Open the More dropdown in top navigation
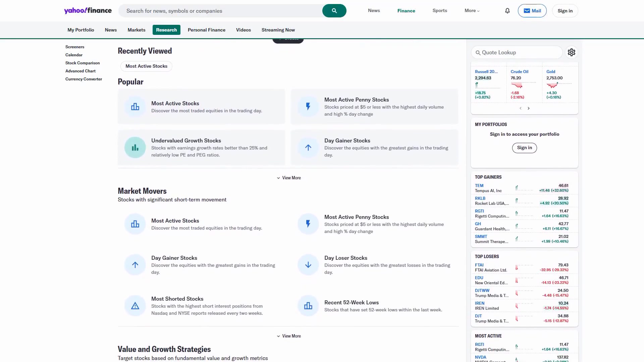Viewport: 644px width, 362px height. click(x=472, y=11)
